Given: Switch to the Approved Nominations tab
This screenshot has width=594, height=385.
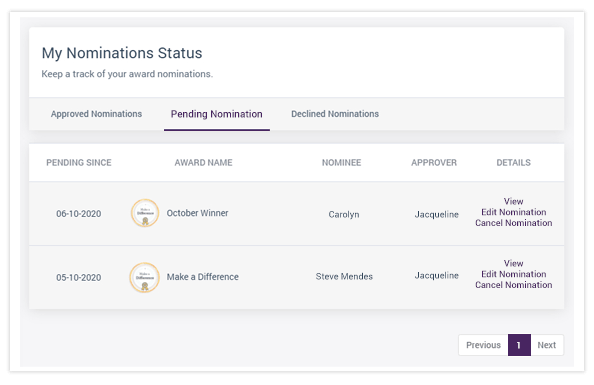Looking at the screenshot, I should [96, 114].
